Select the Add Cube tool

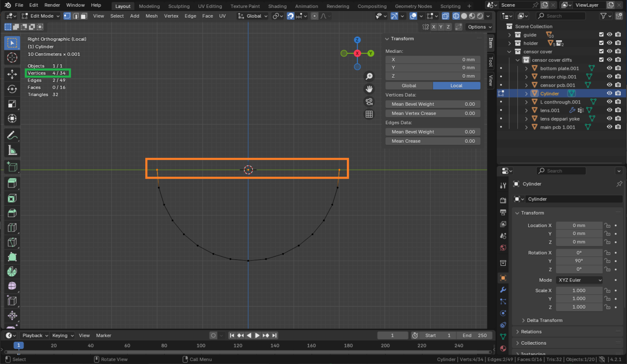coord(13,167)
